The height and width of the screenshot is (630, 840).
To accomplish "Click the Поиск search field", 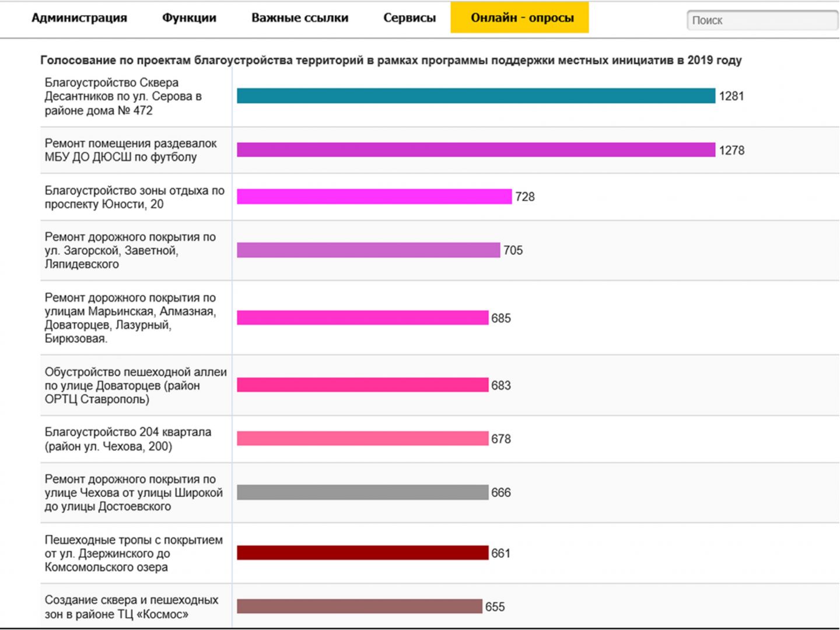I will point(763,20).
